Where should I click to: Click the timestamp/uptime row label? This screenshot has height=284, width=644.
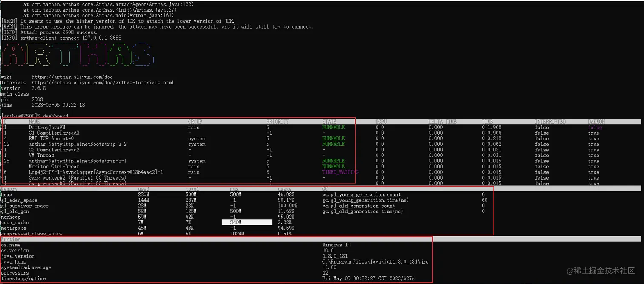point(23,278)
